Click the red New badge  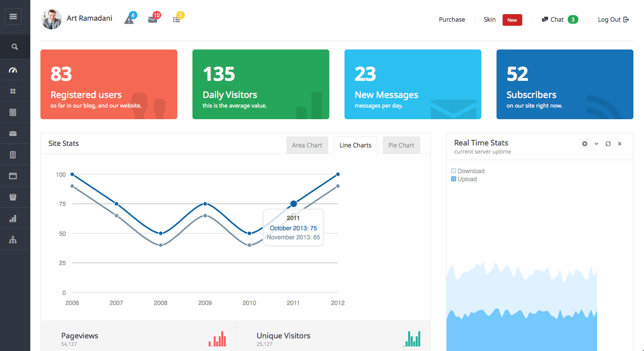pyautogui.click(x=512, y=20)
